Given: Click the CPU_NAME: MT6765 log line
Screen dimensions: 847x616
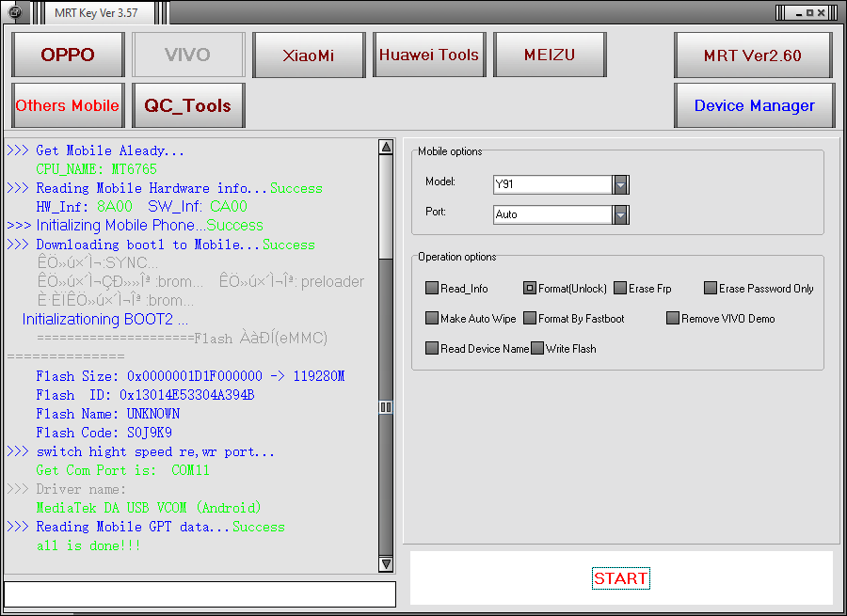Looking at the screenshot, I should click(96, 169).
